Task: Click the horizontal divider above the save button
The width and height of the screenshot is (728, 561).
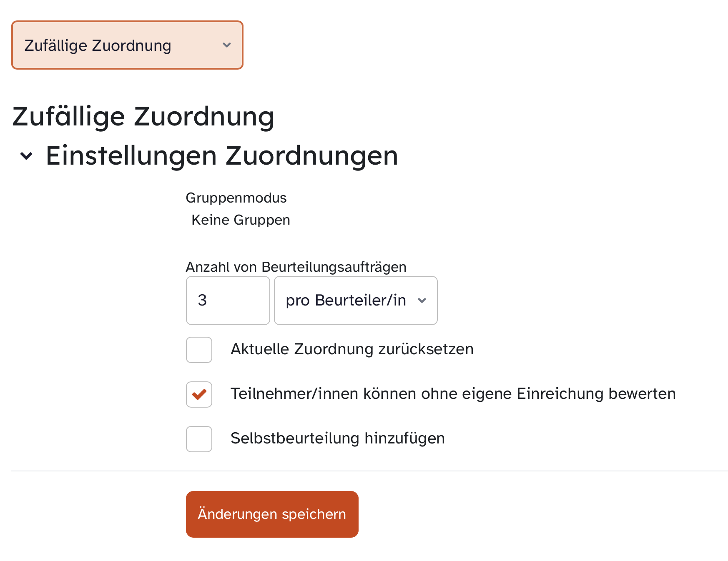Action: 369,471
